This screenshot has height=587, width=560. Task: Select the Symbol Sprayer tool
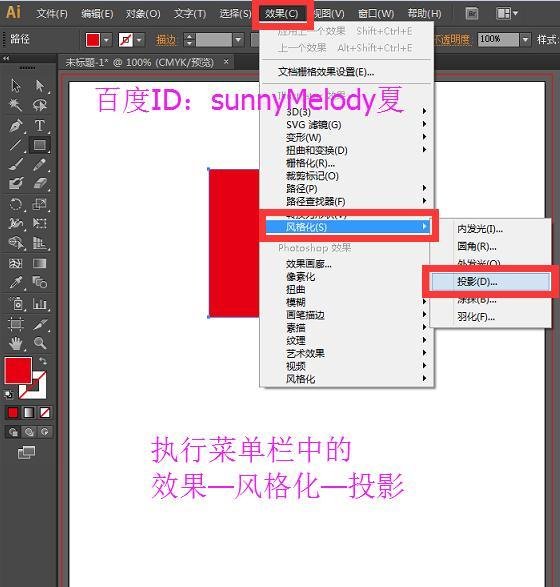(16, 303)
